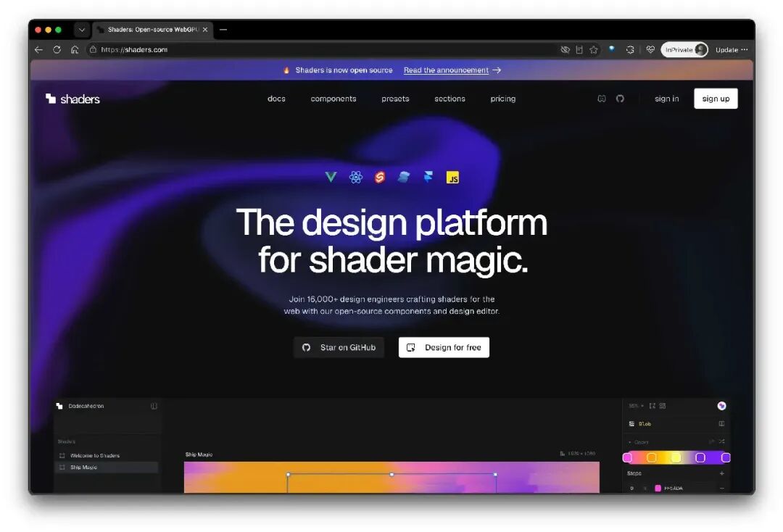
Task: Select the pink gradient stop handle
Action: tap(628, 457)
